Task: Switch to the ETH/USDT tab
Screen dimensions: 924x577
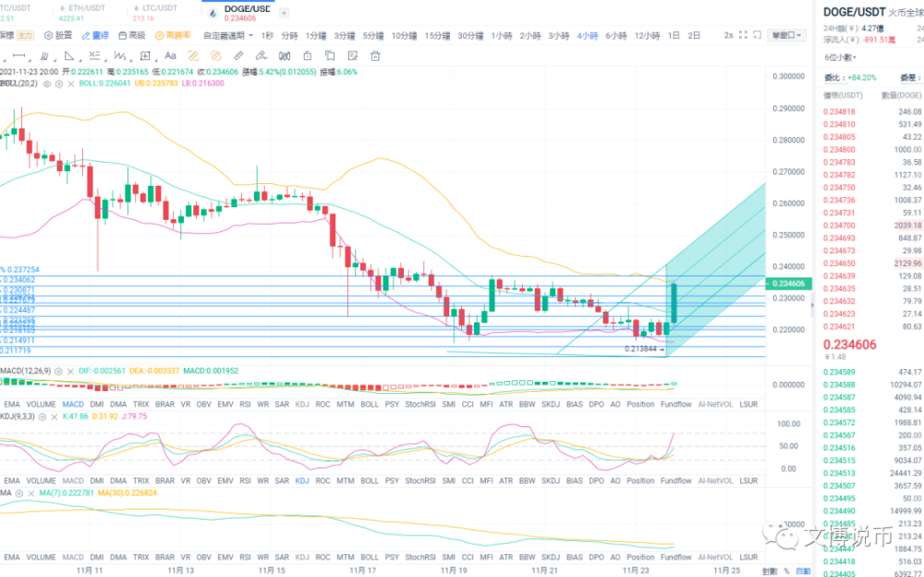Action: [81, 12]
